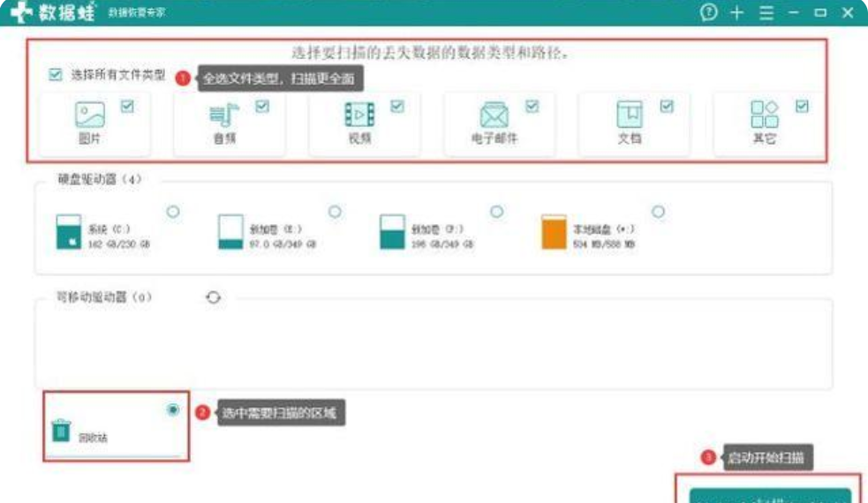Viewport: 868px width, 503px height.
Task: Choose the 本地磁盘 (*:) radio button
Action: (658, 212)
